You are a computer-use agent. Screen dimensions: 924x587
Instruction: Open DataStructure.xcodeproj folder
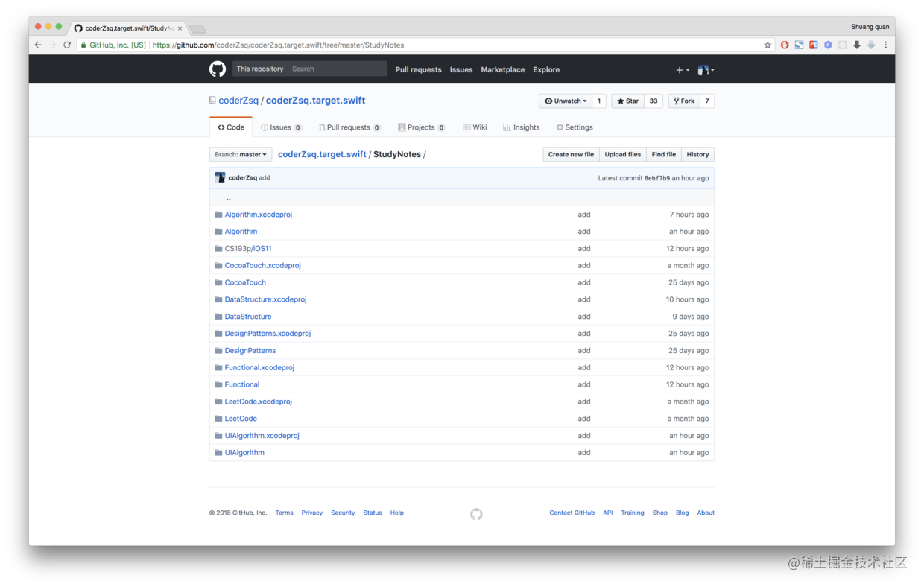tap(266, 299)
